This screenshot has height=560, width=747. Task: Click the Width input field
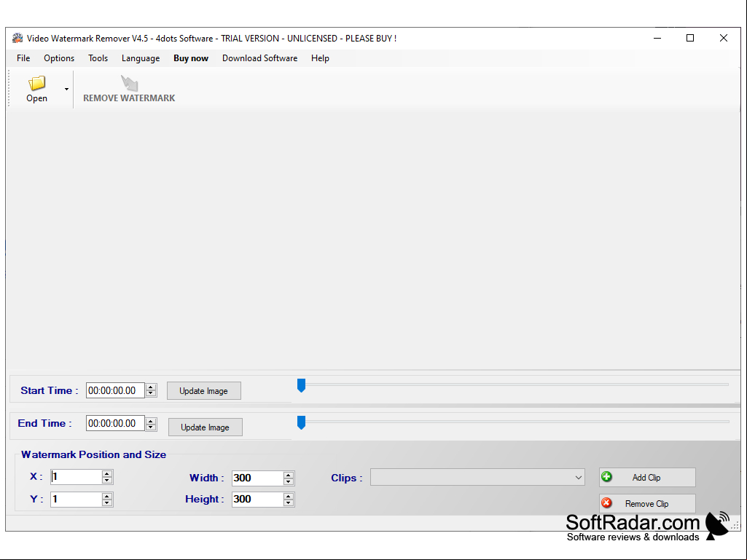258,478
